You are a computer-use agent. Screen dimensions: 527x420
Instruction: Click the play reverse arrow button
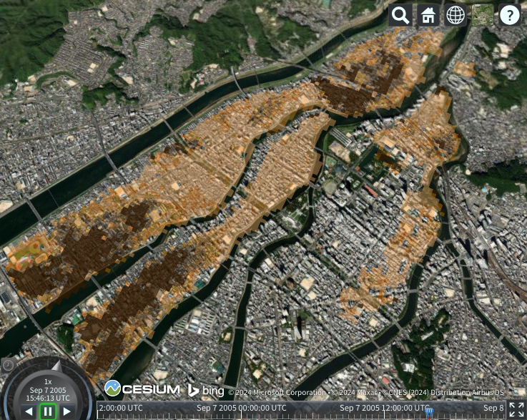tap(29, 411)
